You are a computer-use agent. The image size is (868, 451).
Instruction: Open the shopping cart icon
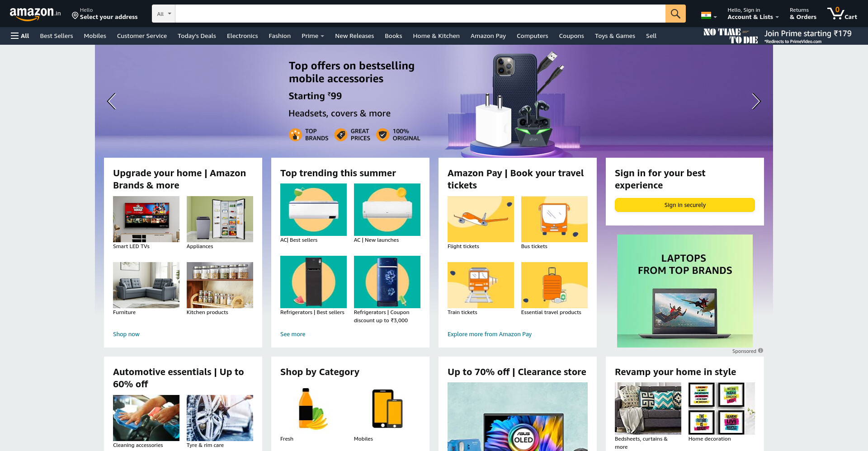click(842, 14)
